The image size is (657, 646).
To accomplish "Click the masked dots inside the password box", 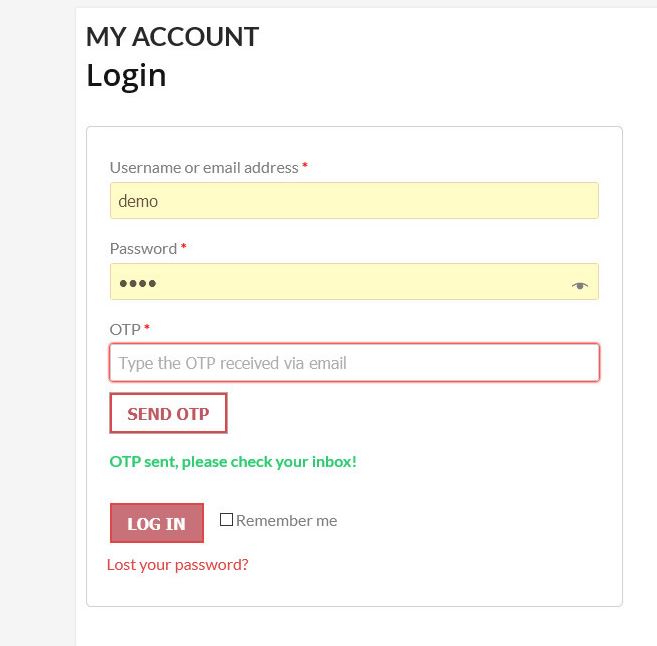I will tap(138, 284).
